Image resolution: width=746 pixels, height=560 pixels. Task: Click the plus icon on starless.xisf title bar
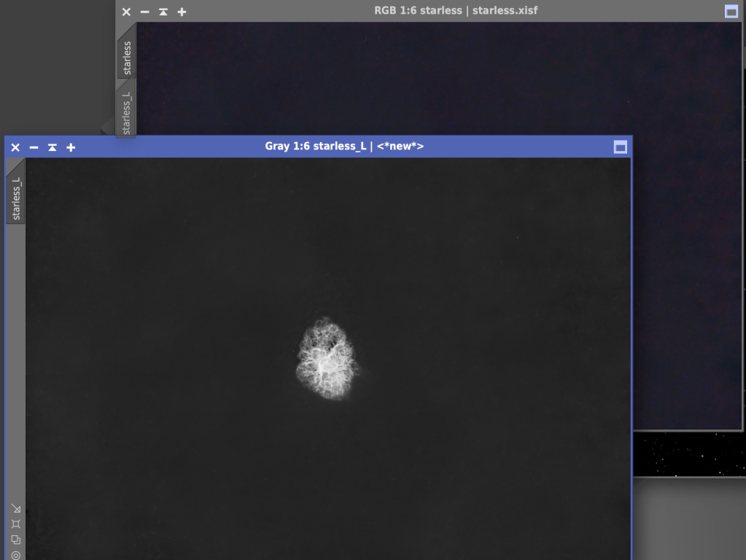[182, 12]
